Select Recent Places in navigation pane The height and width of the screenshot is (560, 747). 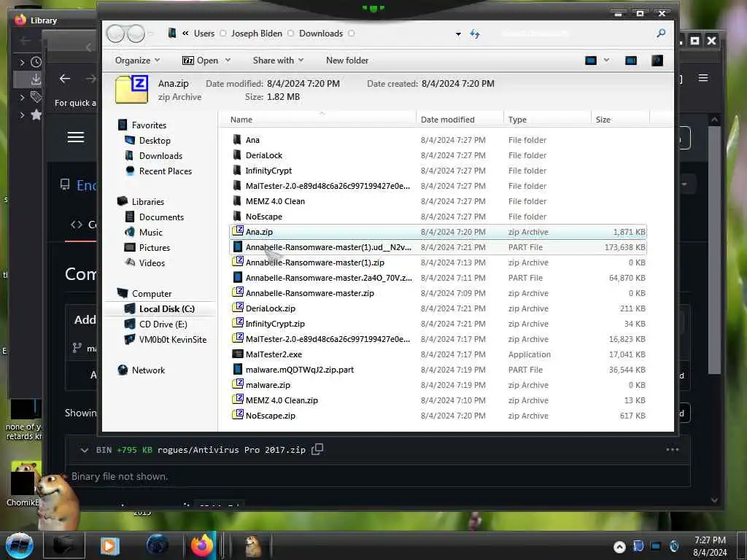point(166,171)
